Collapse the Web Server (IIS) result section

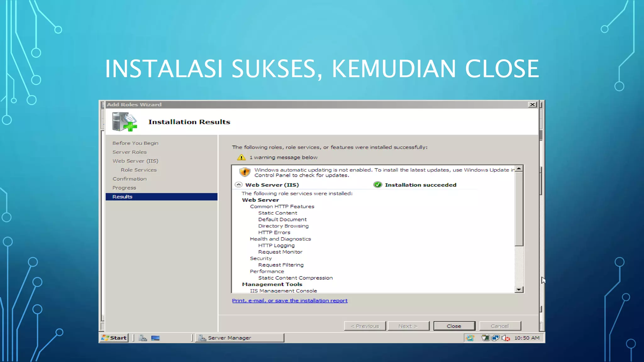[239, 185]
